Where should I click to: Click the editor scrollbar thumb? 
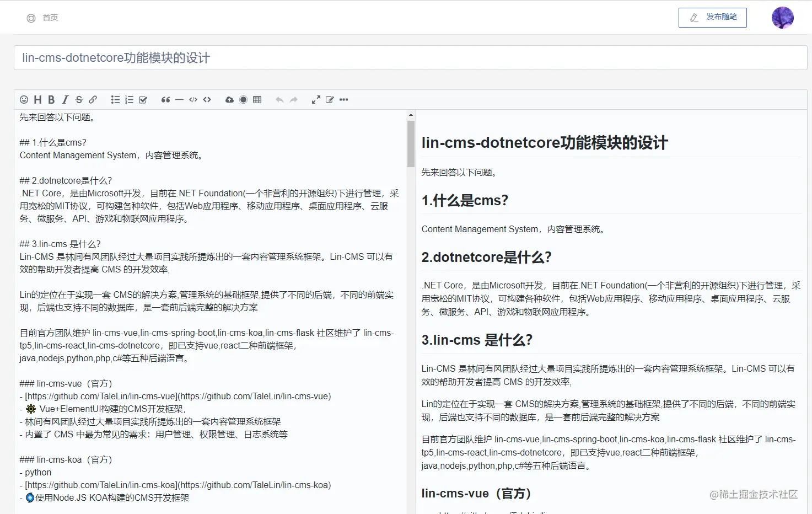click(411, 143)
